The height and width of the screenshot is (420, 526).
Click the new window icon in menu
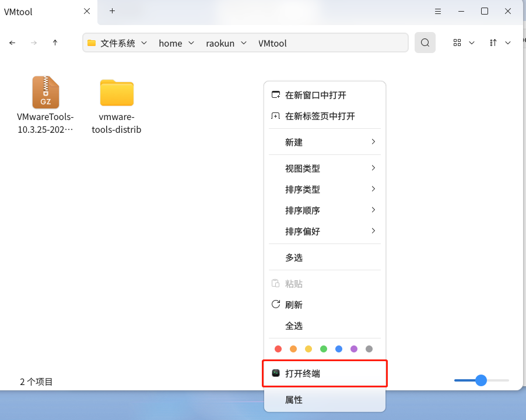[x=276, y=95]
